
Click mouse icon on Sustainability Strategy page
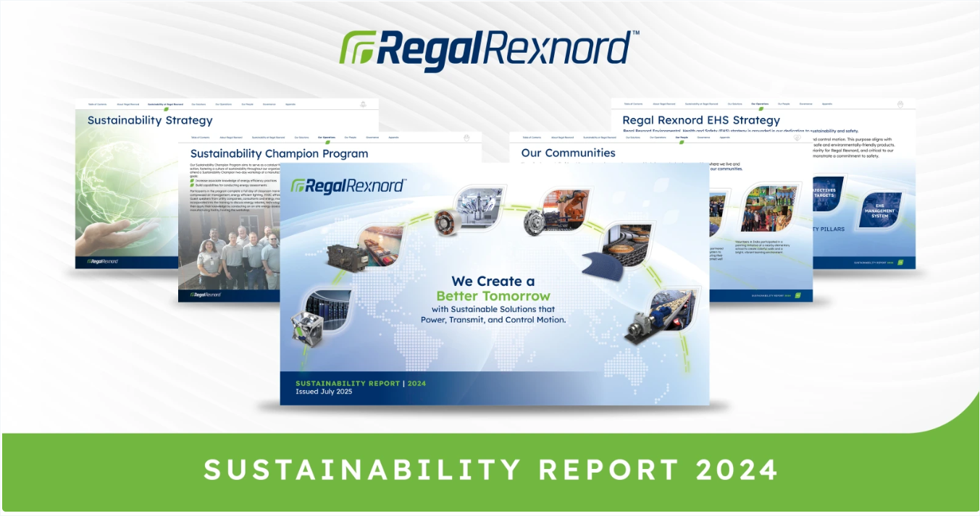click(363, 104)
